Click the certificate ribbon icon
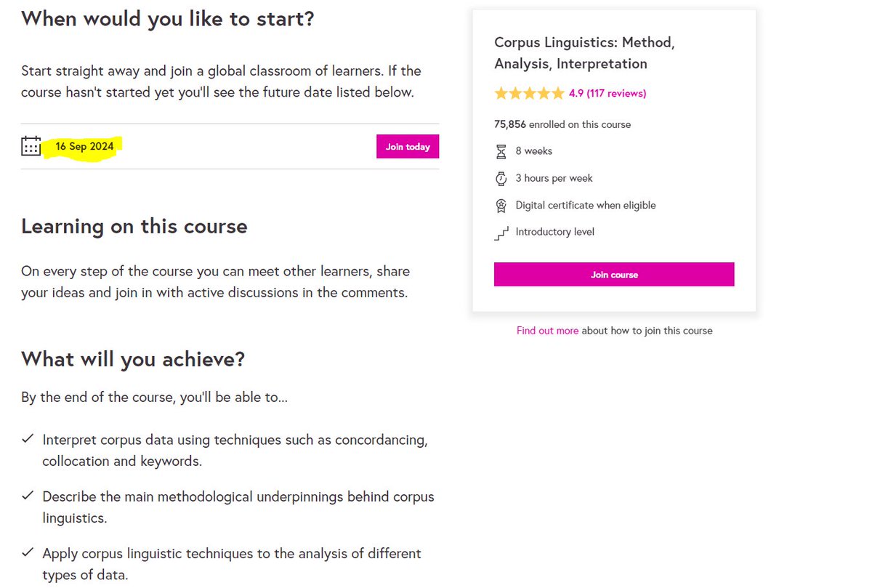The image size is (872, 588). [501, 206]
